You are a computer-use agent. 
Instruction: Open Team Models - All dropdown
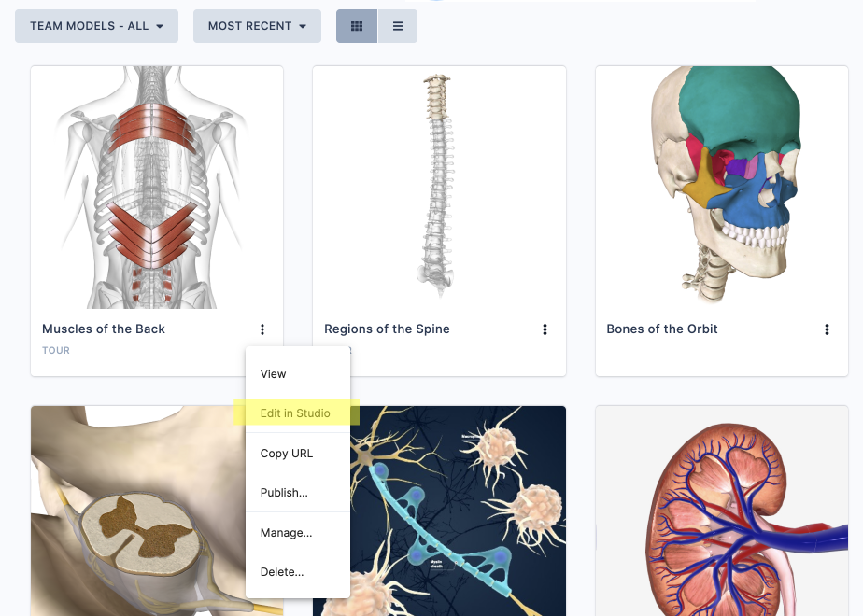click(96, 26)
